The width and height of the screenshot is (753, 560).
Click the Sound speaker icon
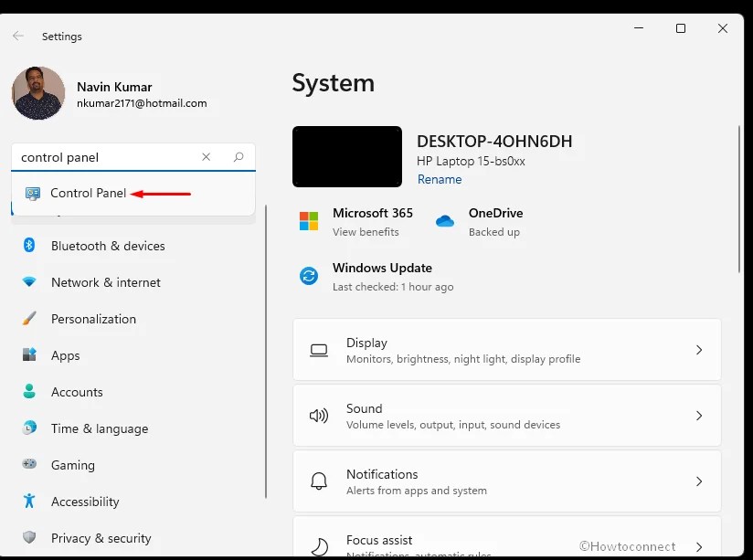click(x=318, y=416)
